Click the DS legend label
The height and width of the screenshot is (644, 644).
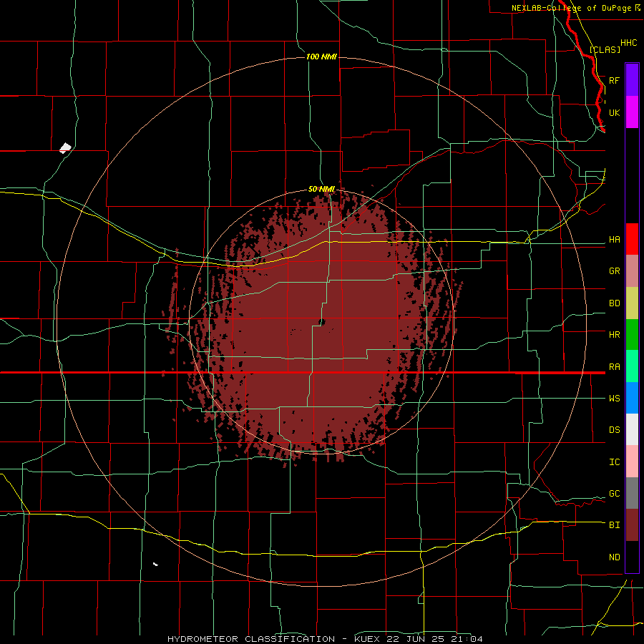tap(614, 430)
